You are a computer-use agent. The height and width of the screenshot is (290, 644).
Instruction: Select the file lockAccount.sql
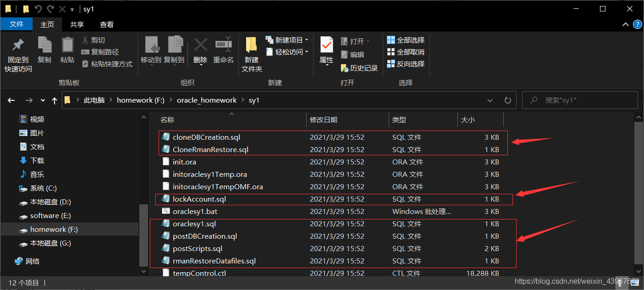pos(199,199)
